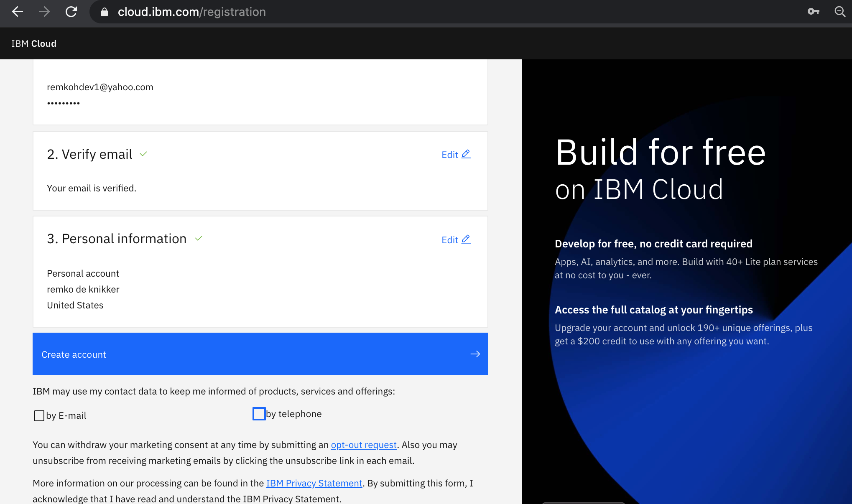Toggle the 'by telephone' contact checkbox
Image resolution: width=852 pixels, height=504 pixels.
[x=259, y=414]
